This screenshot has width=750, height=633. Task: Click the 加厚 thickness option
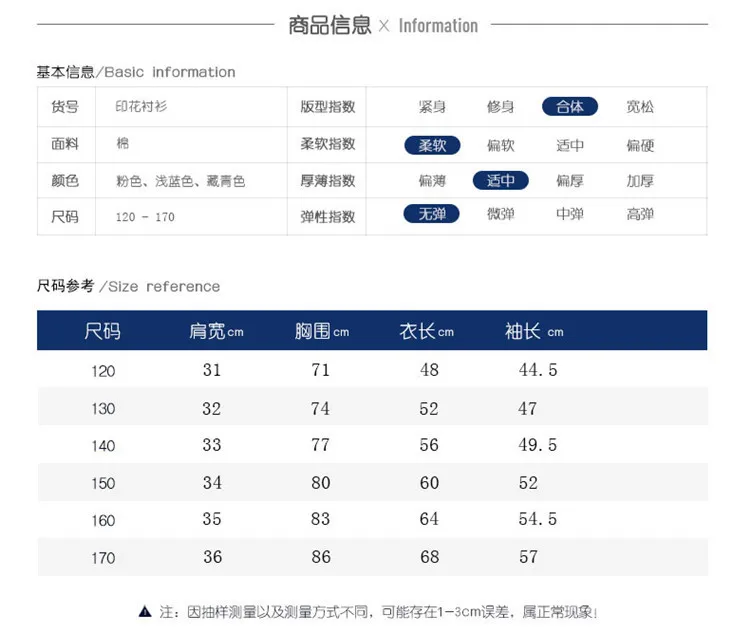click(640, 180)
